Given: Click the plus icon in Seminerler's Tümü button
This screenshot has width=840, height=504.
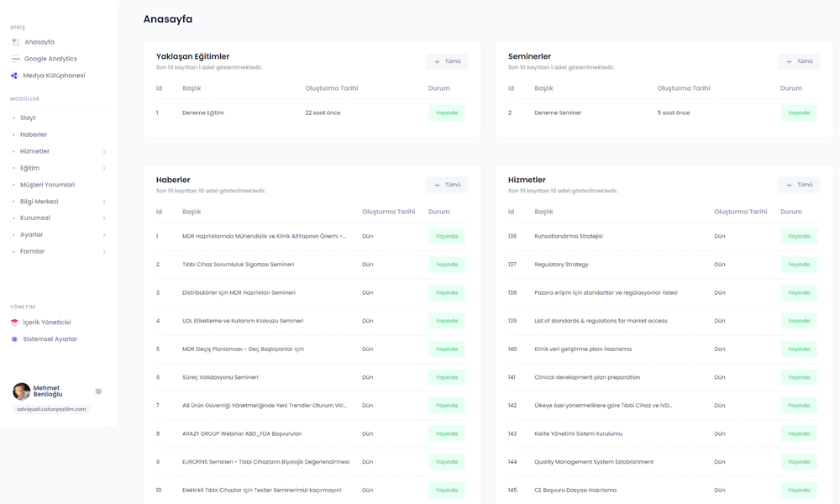Looking at the screenshot, I should (789, 61).
